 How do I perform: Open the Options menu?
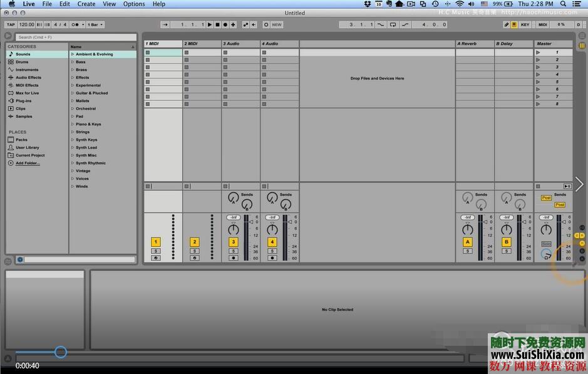(133, 4)
